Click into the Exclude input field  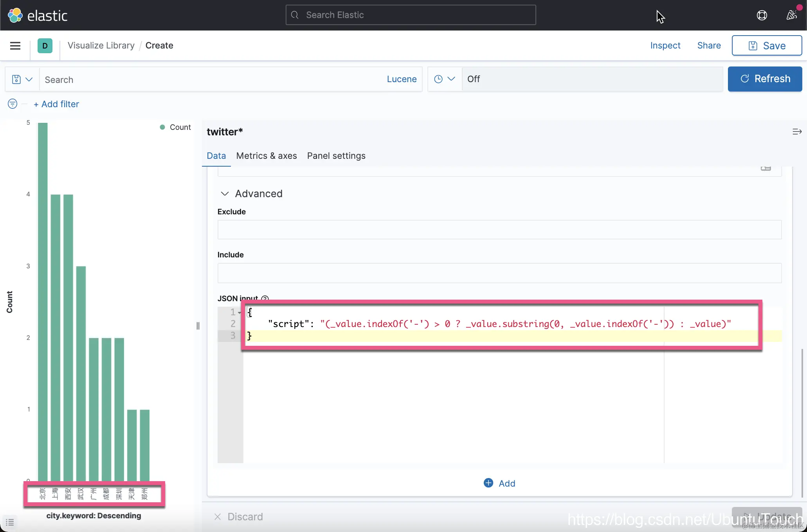pyautogui.click(x=499, y=230)
